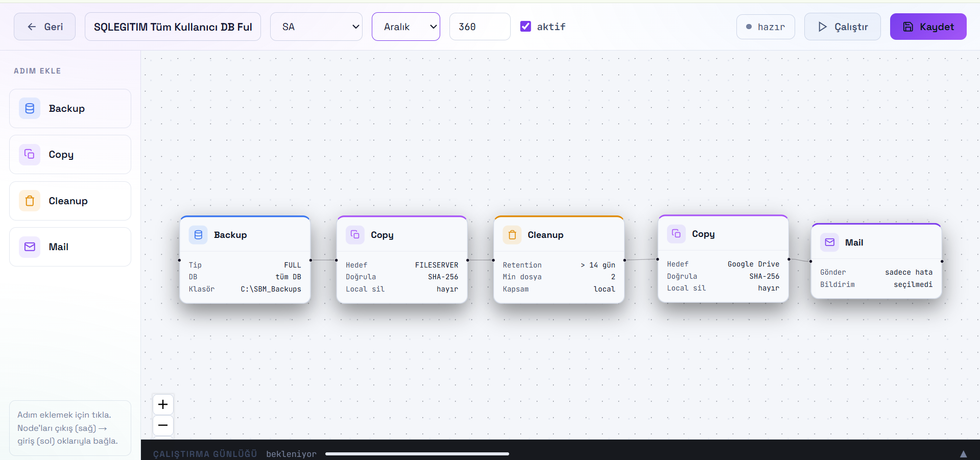Click the 'tüm DB' value in Backup
The image size is (980, 460).
pos(288,277)
